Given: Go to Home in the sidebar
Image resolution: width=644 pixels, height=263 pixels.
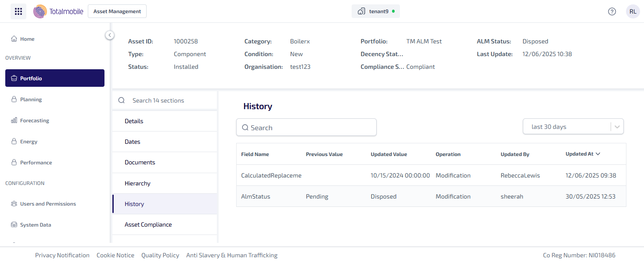Looking at the screenshot, I should coord(27,39).
